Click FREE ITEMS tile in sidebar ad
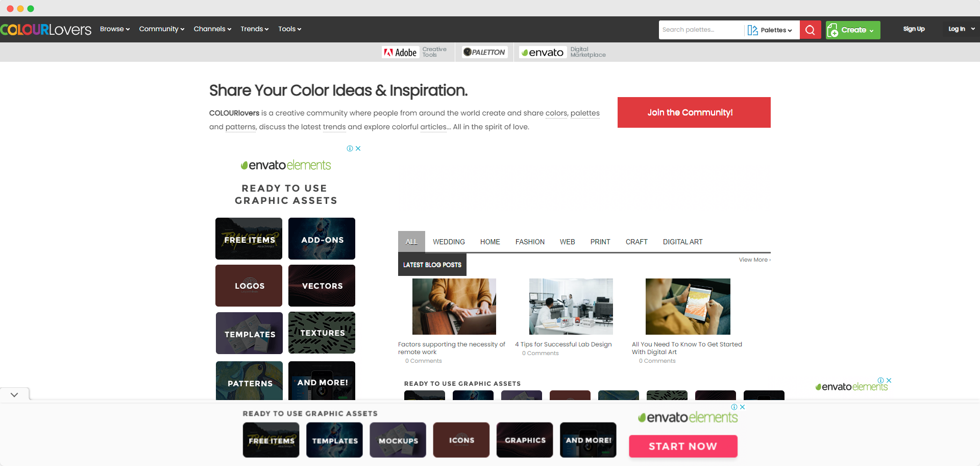The width and height of the screenshot is (980, 466). 249,239
